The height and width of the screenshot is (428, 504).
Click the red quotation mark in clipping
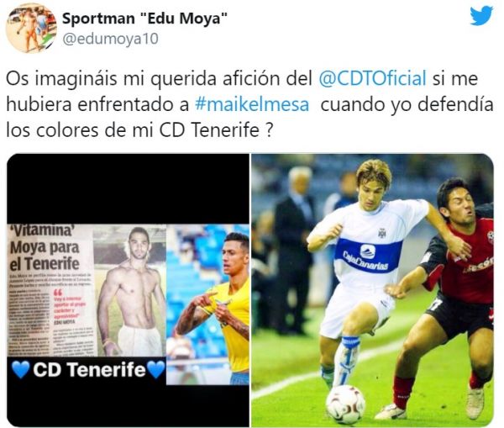pyautogui.click(x=58, y=293)
